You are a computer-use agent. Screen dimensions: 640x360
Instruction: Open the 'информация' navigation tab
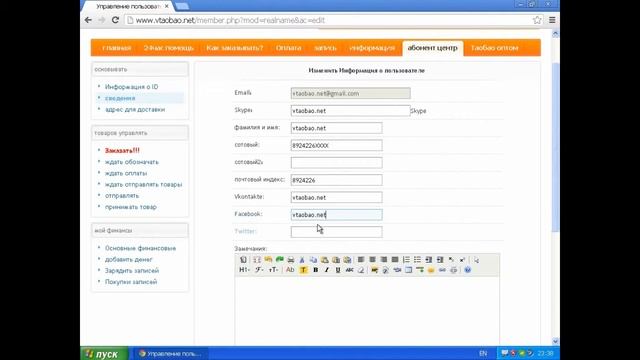point(372,48)
